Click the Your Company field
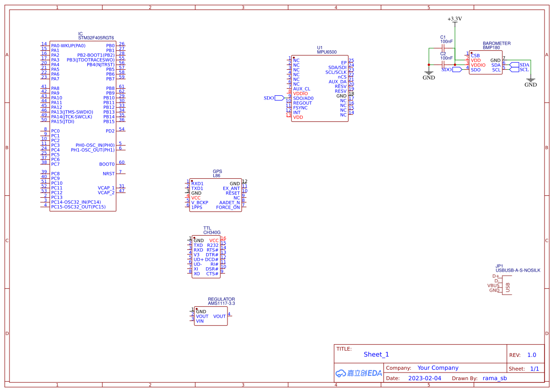Image resolution: width=554 pixels, height=392 pixels. pyautogui.click(x=438, y=368)
